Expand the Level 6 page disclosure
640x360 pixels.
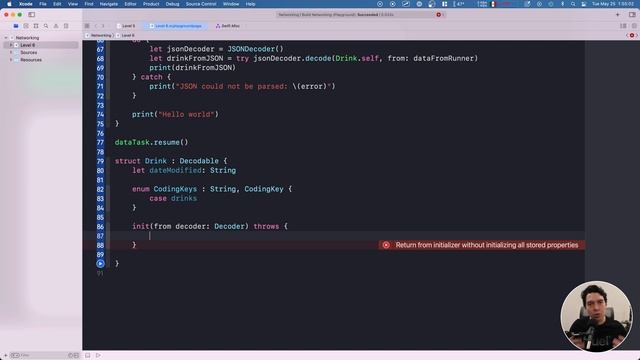click(x=11, y=45)
